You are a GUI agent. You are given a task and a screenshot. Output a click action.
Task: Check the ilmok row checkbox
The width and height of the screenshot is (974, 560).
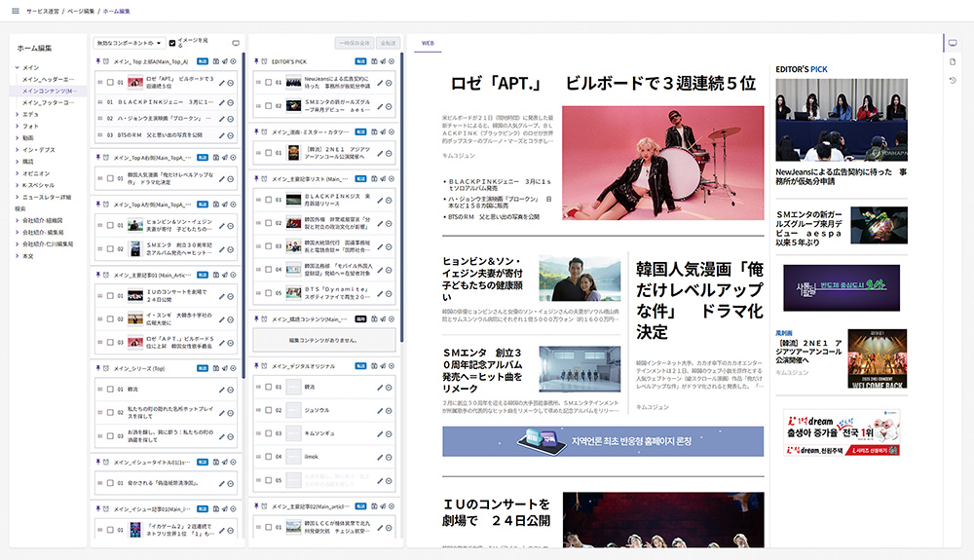[269, 457]
